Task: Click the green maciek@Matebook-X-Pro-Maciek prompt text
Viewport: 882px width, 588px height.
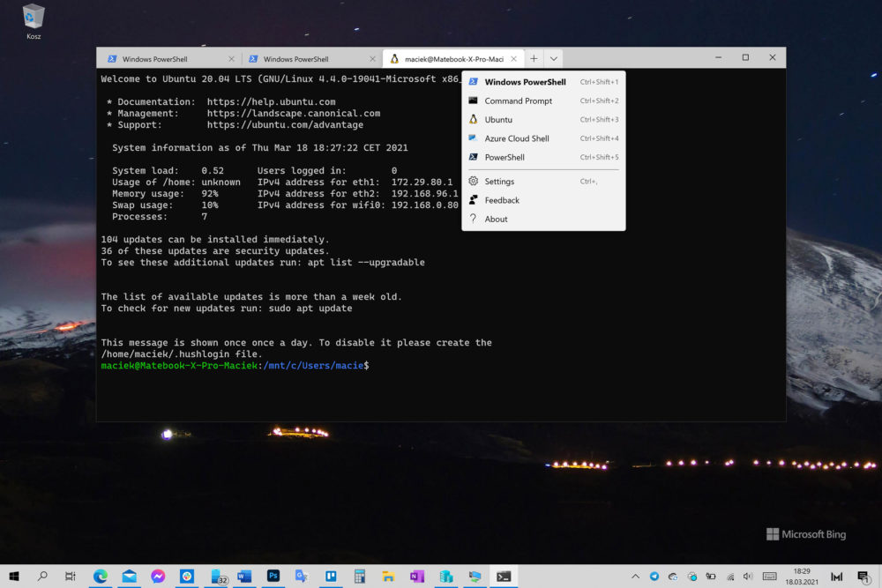Action: pyautogui.click(x=179, y=365)
